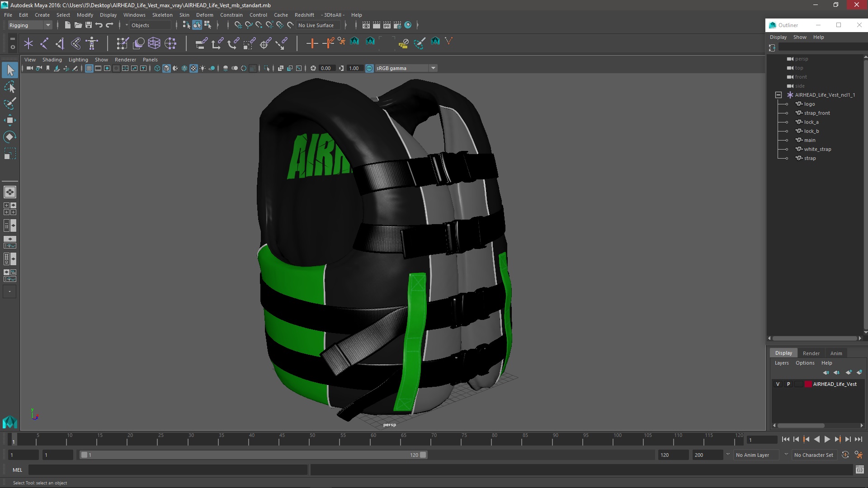Screen dimensions: 868x488
Task: Click the Create Locator shelf icon
Action: (28, 43)
